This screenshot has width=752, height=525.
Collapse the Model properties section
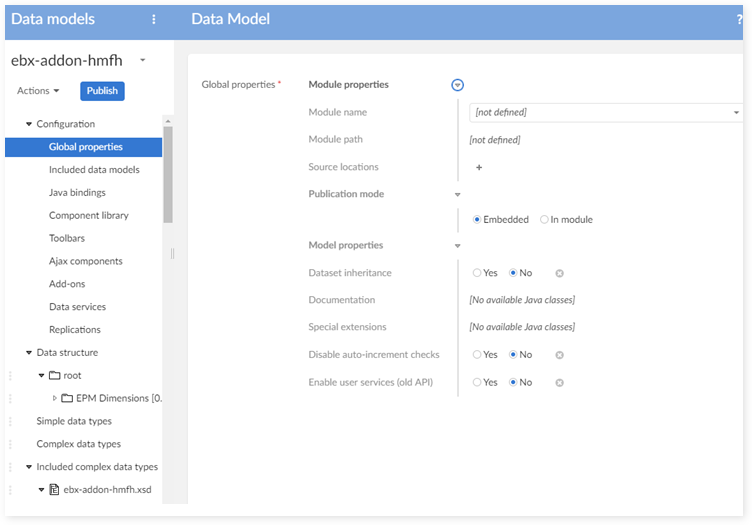(457, 246)
